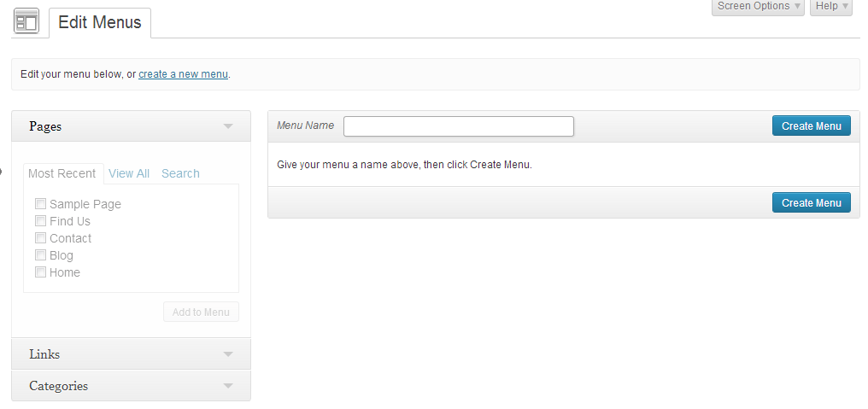Switch to the Most Recent tab
Screen dimensions: 868x409
62,173
